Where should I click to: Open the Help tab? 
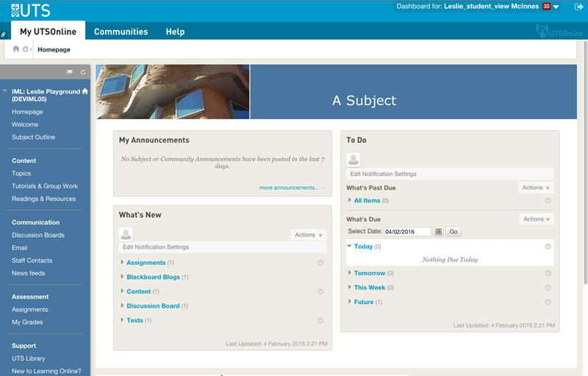tap(175, 32)
